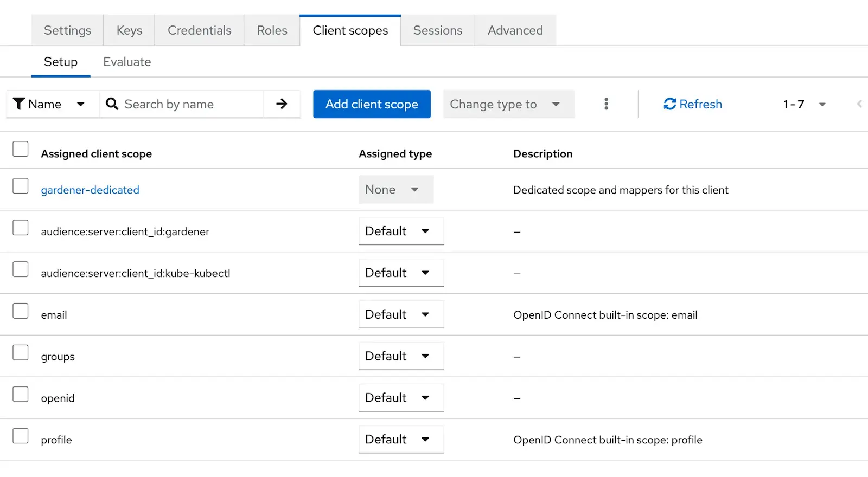Click the email scope name
This screenshot has width=868, height=477.
tap(54, 315)
